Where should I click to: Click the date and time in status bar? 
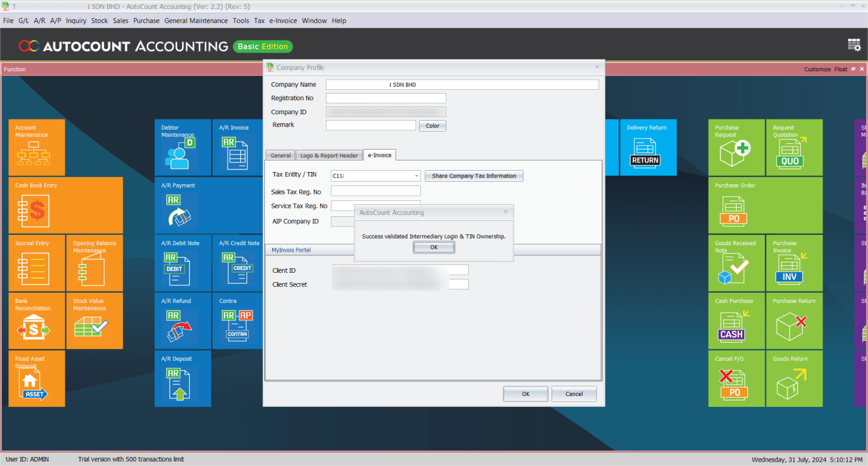[x=806, y=460]
